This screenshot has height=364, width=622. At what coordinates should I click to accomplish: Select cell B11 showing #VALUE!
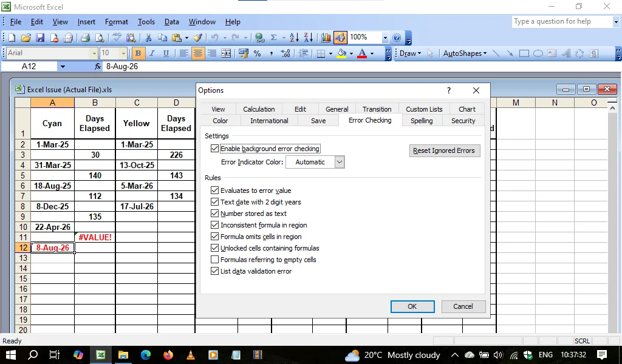pyautogui.click(x=95, y=237)
